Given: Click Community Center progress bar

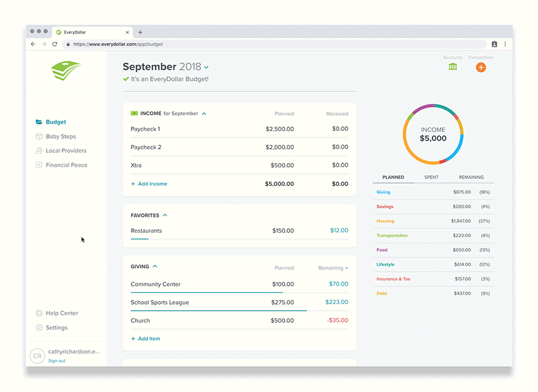Looking at the screenshot, I should (x=240, y=293).
